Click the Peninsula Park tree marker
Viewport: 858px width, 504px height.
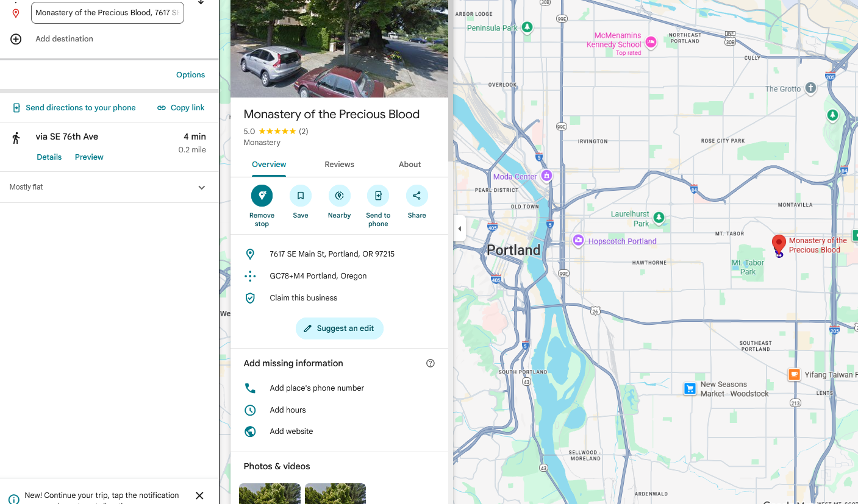click(527, 27)
